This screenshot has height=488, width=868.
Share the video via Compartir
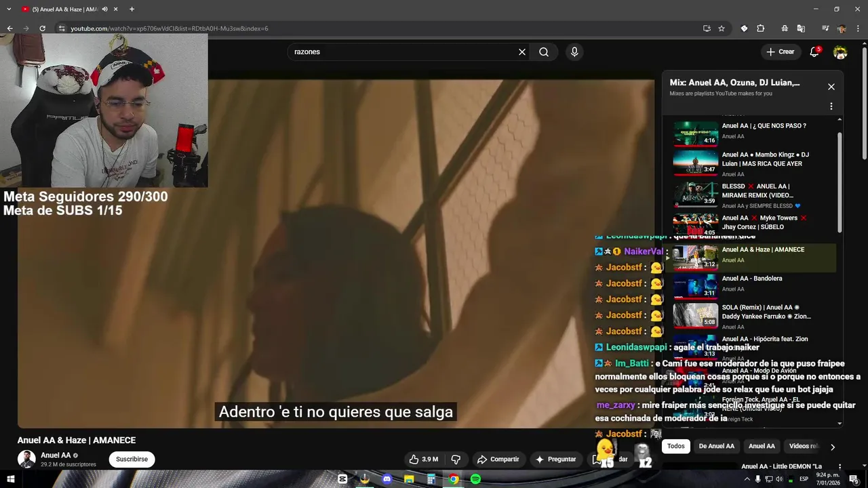pos(498,459)
